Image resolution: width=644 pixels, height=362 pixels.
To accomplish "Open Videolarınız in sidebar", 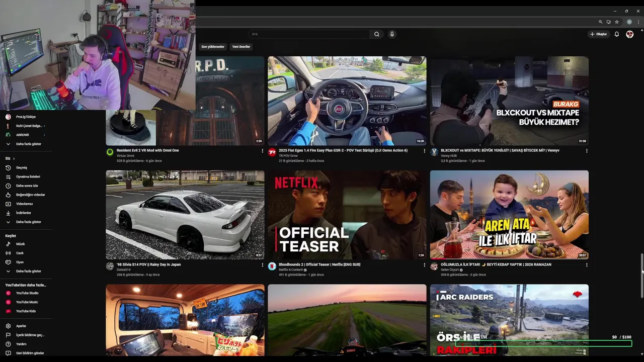I will 26,204.
